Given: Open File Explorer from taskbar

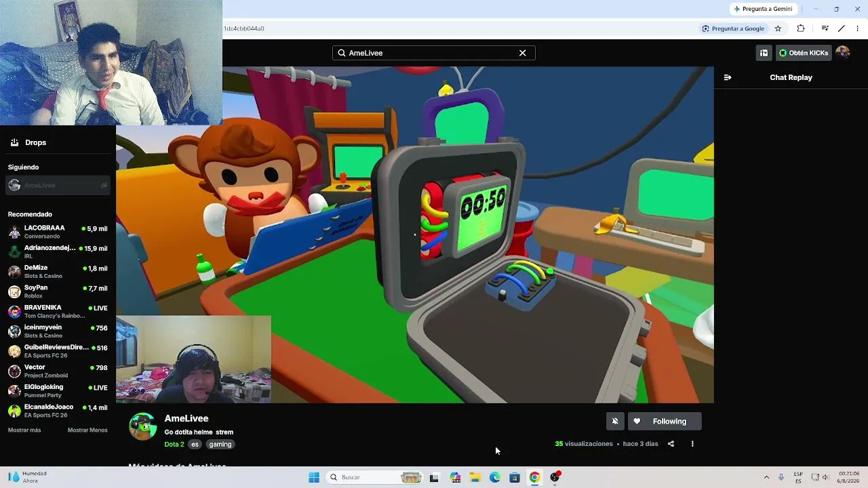Looking at the screenshot, I should tap(475, 477).
